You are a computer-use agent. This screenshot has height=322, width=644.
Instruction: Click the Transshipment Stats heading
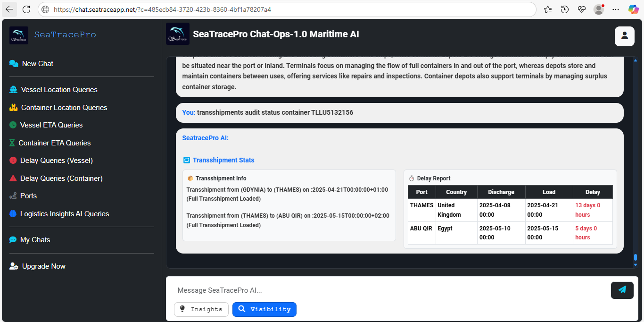tap(223, 161)
